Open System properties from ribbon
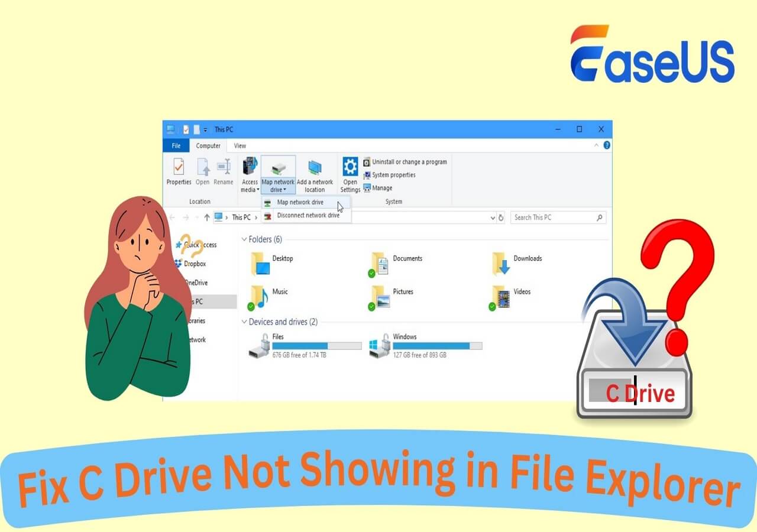The width and height of the screenshot is (757, 532). (x=389, y=175)
